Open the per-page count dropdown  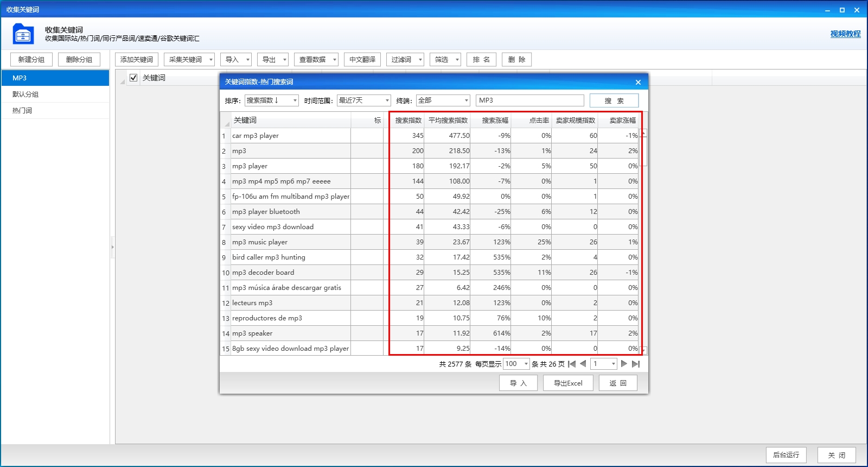(x=516, y=364)
